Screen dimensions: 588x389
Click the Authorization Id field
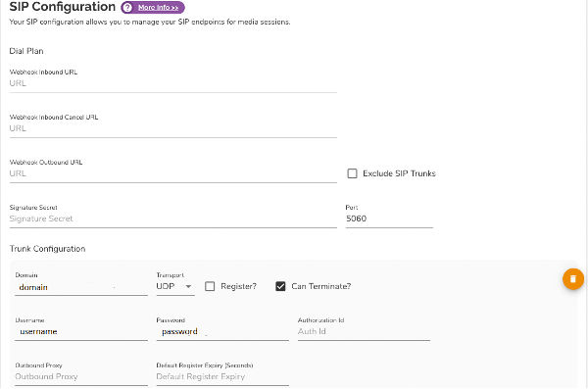coord(364,331)
